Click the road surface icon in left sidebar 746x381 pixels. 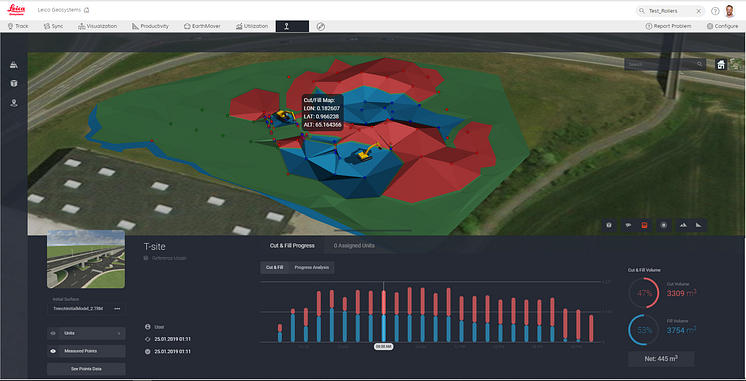(14, 65)
